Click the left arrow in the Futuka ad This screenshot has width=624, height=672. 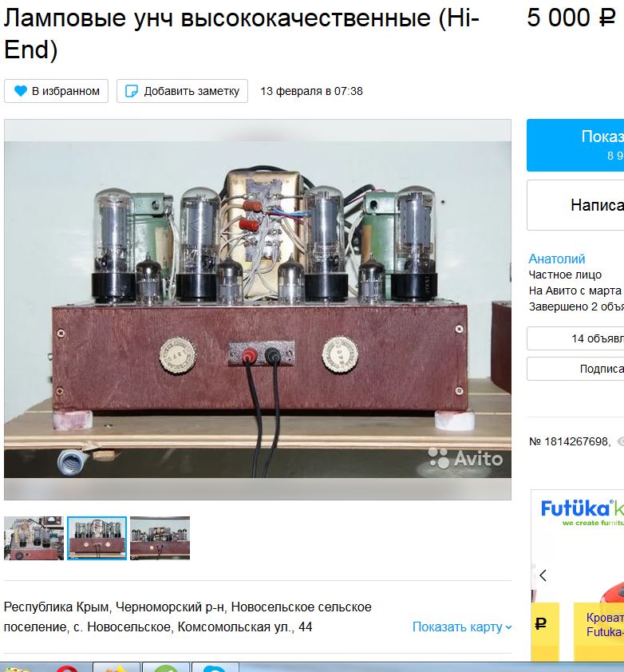click(543, 575)
